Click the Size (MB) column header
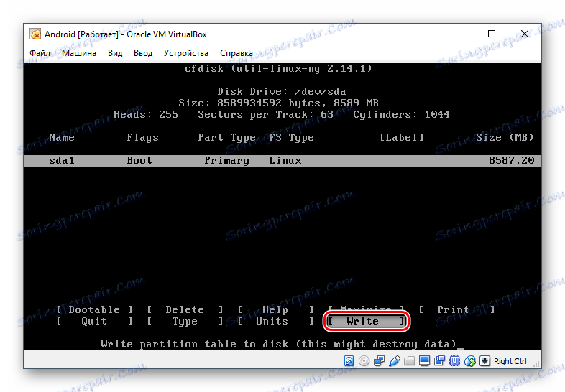 click(505, 138)
